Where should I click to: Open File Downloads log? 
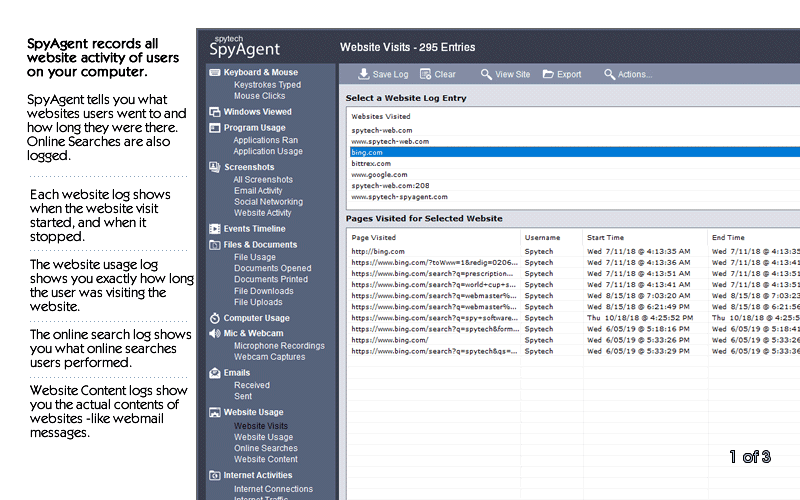point(264,291)
